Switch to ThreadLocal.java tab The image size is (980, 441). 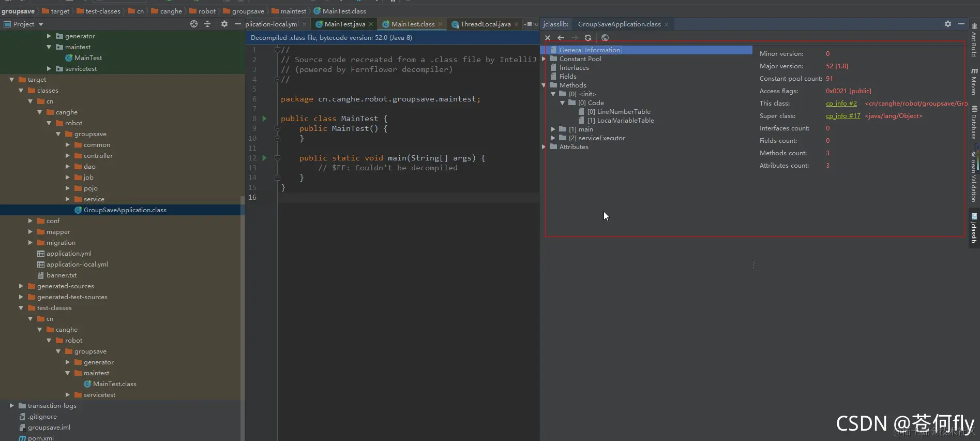point(485,24)
